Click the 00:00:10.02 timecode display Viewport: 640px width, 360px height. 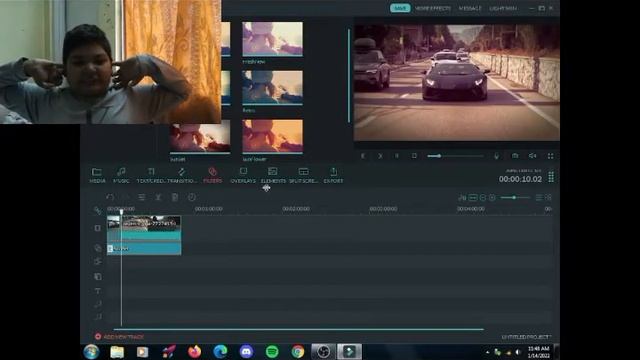pyautogui.click(x=520, y=179)
